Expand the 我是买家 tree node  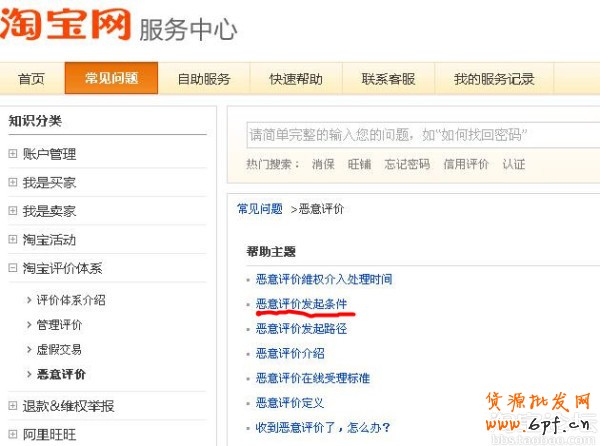(x=13, y=183)
